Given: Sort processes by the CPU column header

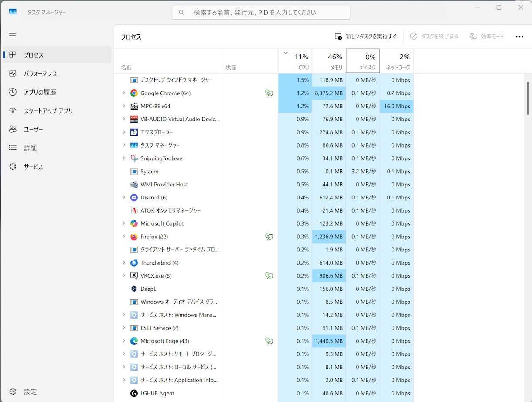Looking at the screenshot, I should pos(295,61).
